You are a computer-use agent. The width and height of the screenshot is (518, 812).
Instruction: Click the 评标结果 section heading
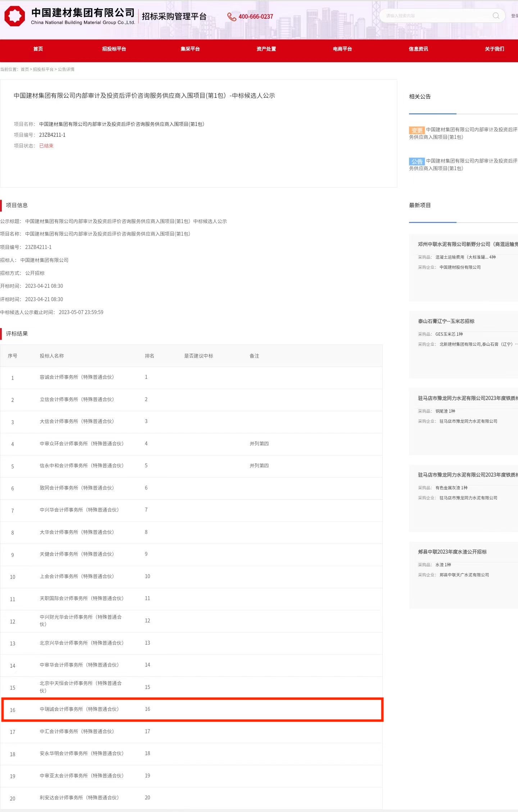17,334
